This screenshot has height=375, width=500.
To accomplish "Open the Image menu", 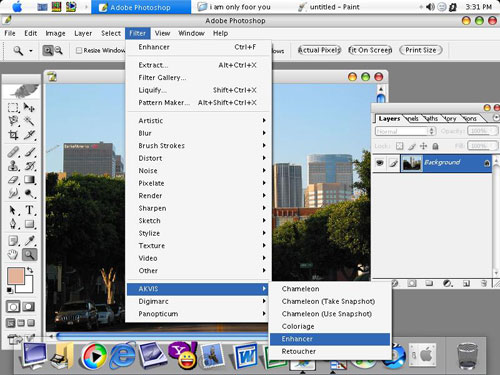I will coord(55,33).
